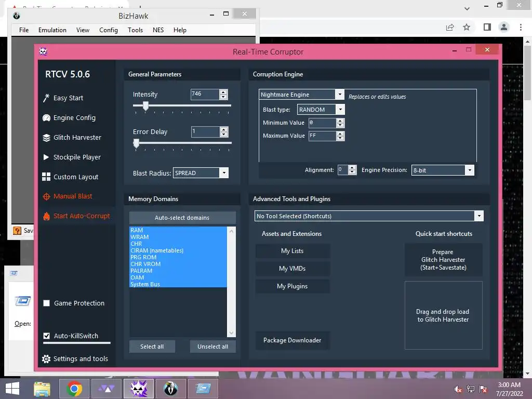Image resolution: width=532 pixels, height=399 pixels.
Task: Open Chrome tab search chevron
Action: point(467,8)
